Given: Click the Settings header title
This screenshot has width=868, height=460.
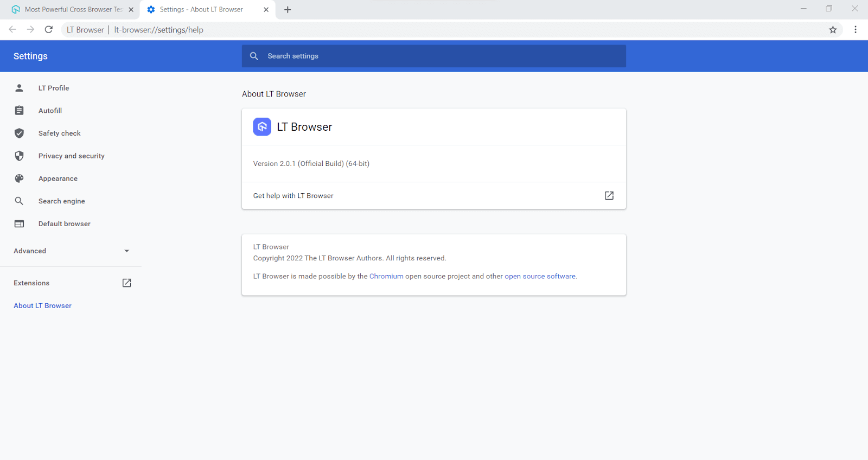Looking at the screenshot, I should tap(30, 56).
